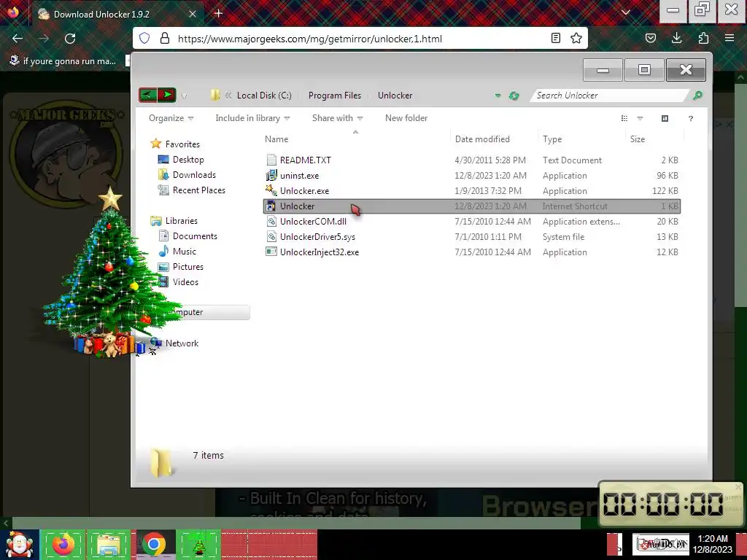Image resolution: width=747 pixels, height=560 pixels.
Task: Select UnlockerDriver5.sys file
Action: pos(472,237)
